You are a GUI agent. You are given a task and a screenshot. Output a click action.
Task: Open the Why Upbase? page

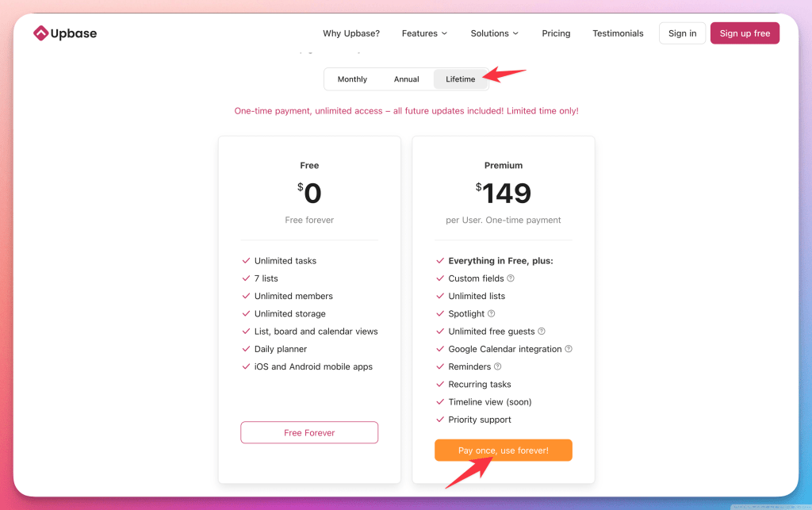pyautogui.click(x=351, y=33)
